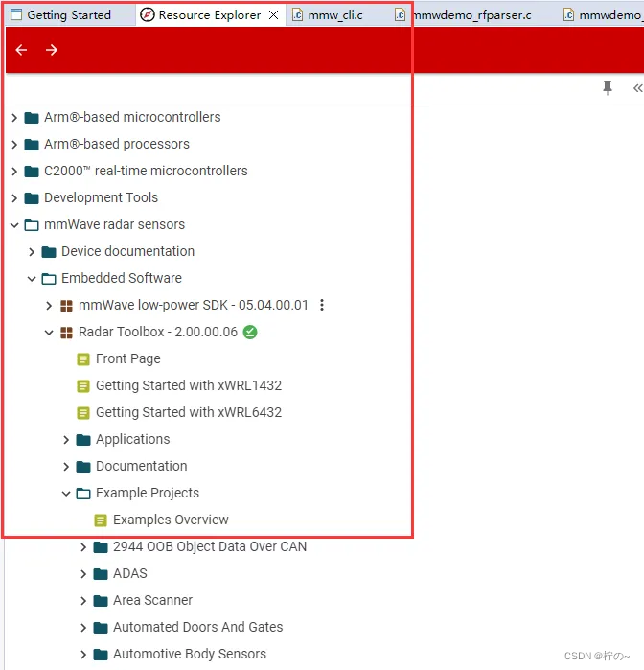The image size is (644, 670).
Task: Expand the Documentation node
Action: coord(66,467)
